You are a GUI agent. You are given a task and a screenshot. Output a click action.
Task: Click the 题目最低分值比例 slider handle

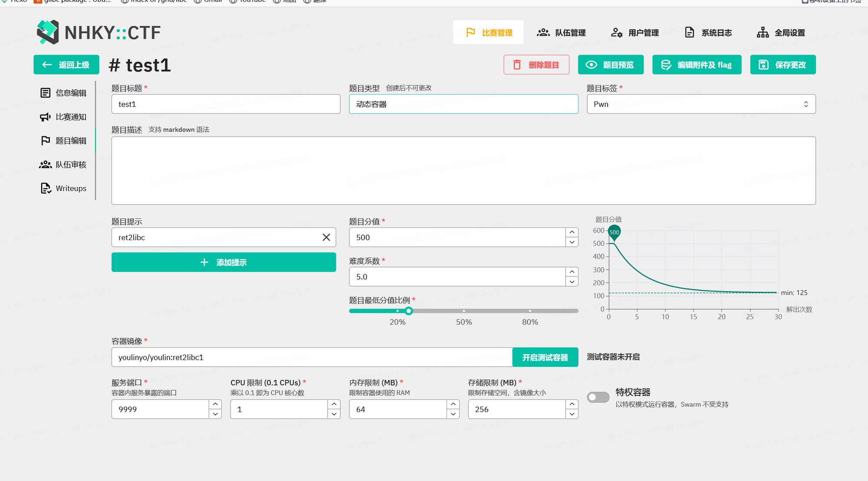click(x=408, y=311)
